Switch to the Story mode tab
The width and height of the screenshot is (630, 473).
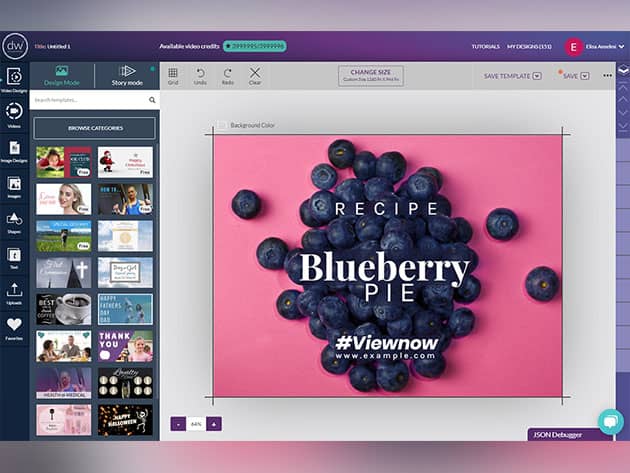coord(127,75)
